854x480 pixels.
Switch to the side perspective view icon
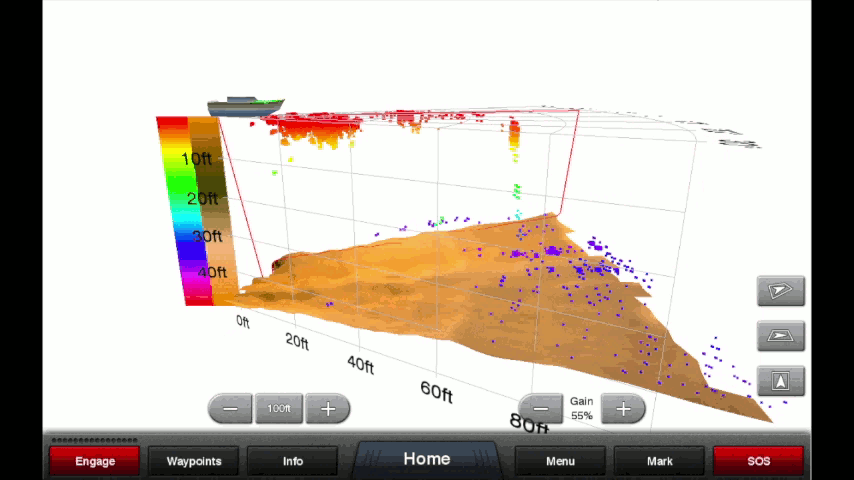point(780,336)
